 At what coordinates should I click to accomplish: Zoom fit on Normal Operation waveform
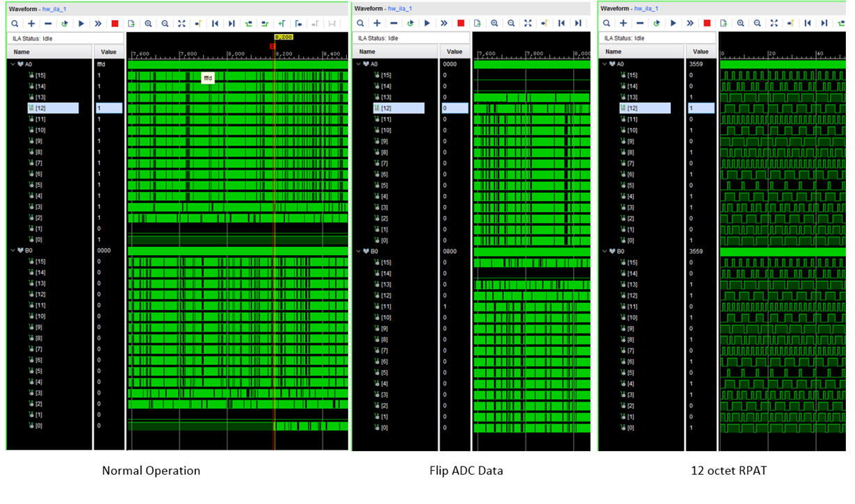tap(181, 23)
